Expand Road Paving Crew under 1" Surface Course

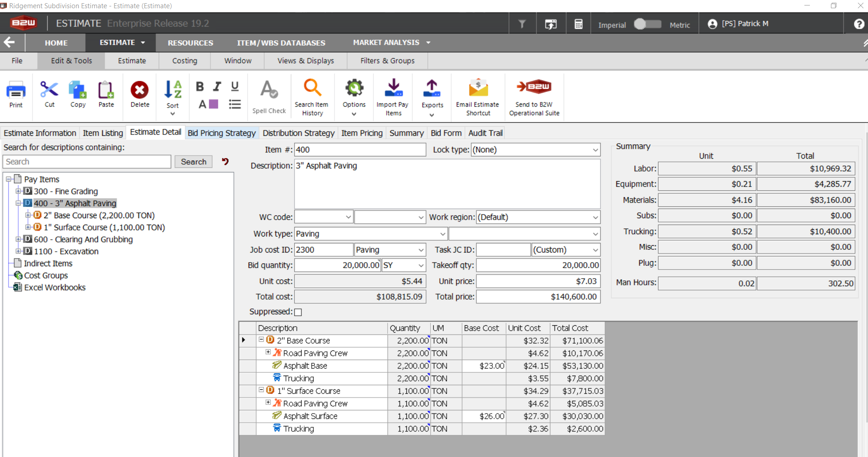(x=268, y=403)
